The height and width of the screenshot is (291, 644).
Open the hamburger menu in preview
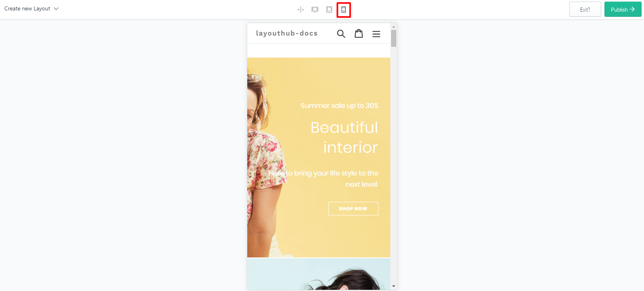376,34
